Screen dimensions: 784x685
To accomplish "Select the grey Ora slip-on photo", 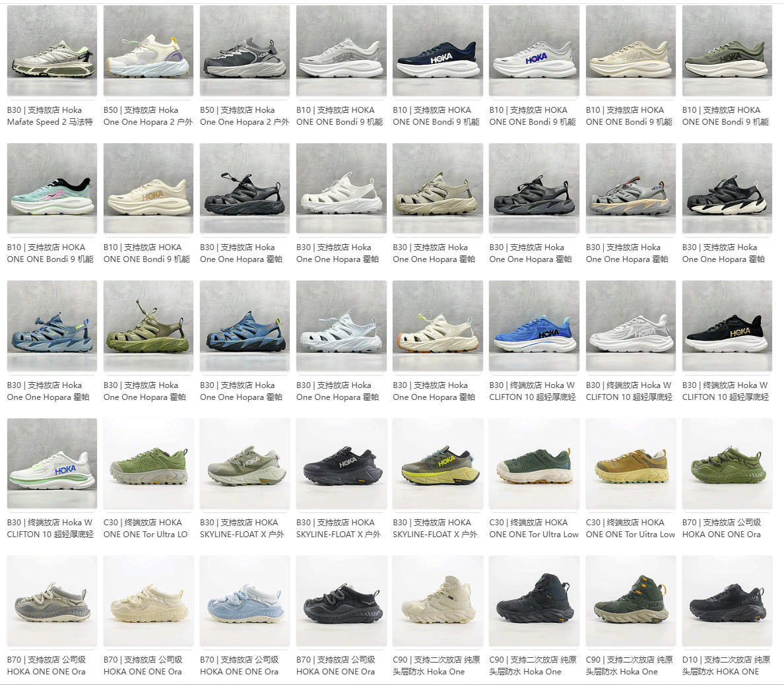I will (52, 601).
